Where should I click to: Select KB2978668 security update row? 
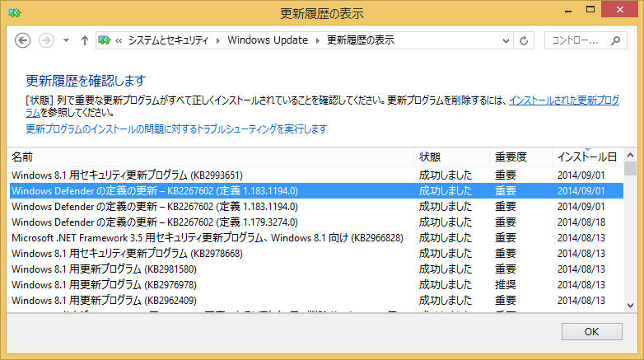click(316, 253)
